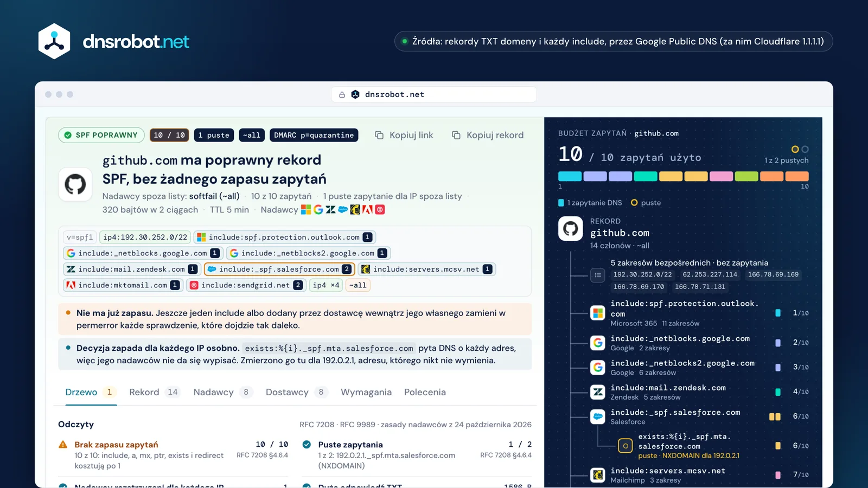Click Kopiuj link button

click(404, 135)
